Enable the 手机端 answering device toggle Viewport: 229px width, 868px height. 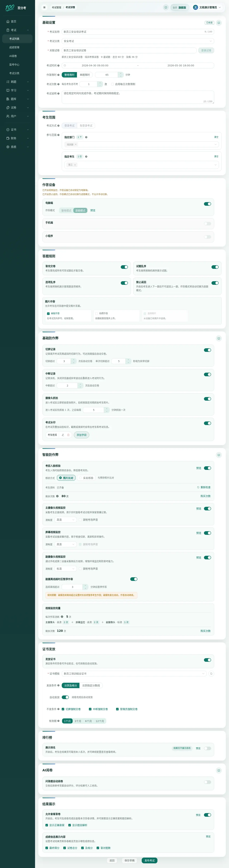pos(208,223)
